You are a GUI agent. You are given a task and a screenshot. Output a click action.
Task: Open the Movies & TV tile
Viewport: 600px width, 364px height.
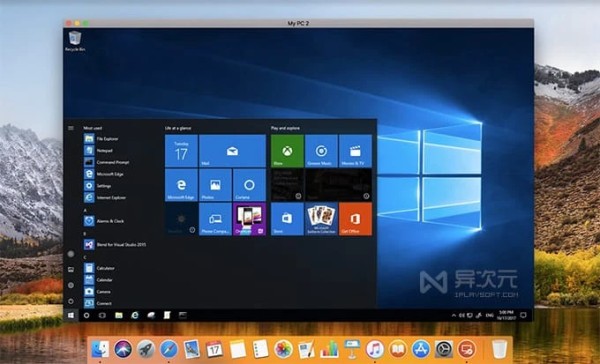pos(355,151)
